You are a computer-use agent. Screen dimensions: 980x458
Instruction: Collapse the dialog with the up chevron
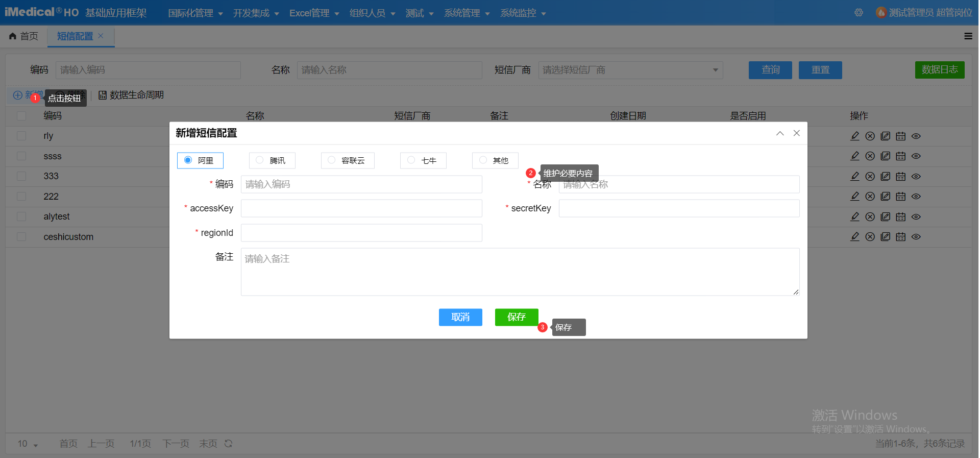coord(780,133)
